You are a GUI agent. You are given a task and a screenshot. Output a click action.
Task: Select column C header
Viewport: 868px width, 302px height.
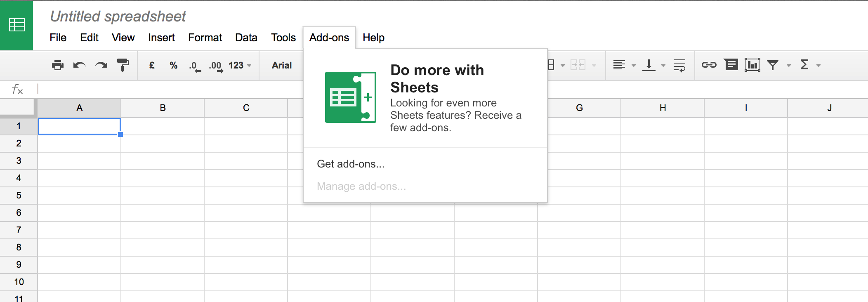[246, 108]
